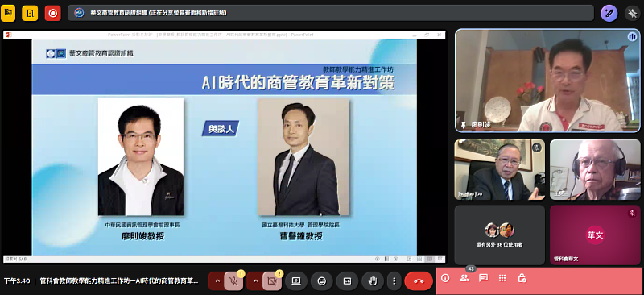Leave call with the red hang-up button
The image size is (644, 295).
click(x=419, y=281)
